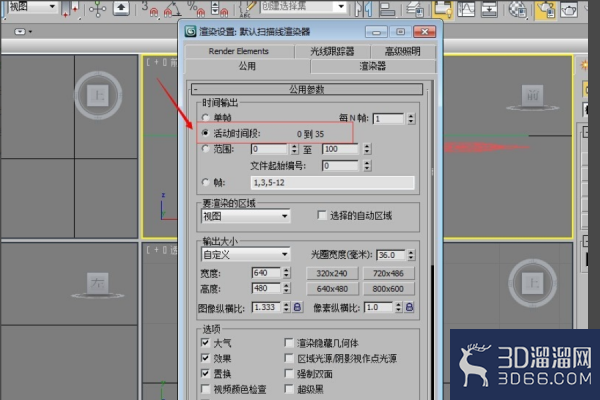This screenshot has width=600, height=400.
Task: Enable 渲染隐藏几何体 checkbox
Action: coord(289,343)
